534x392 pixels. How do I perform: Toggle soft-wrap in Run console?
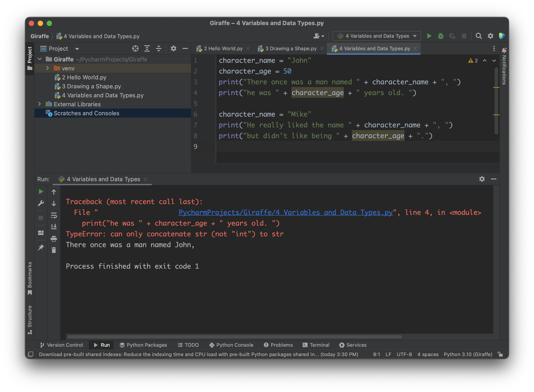(54, 216)
